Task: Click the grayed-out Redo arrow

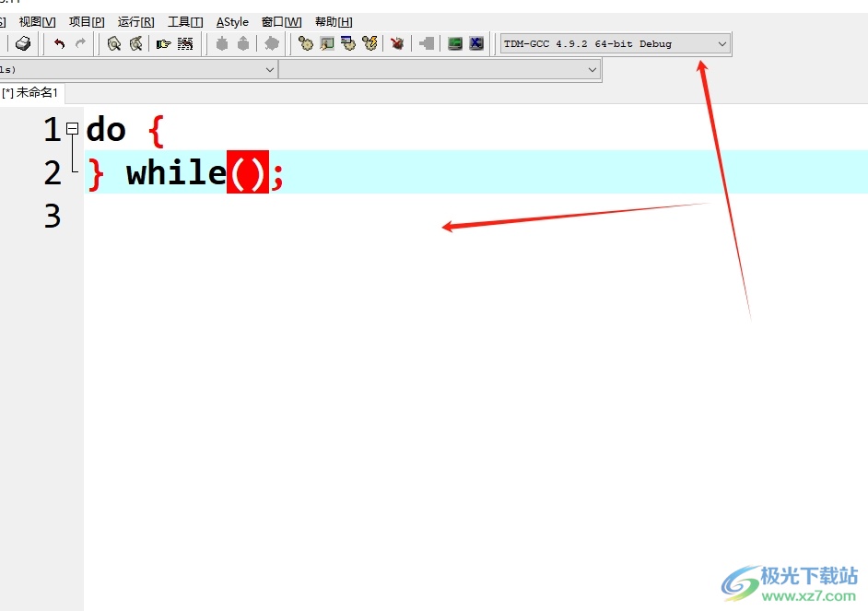Action: point(80,43)
